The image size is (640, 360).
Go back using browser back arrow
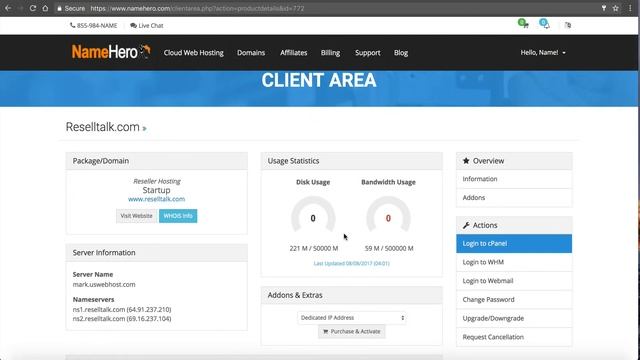(x=8, y=8)
